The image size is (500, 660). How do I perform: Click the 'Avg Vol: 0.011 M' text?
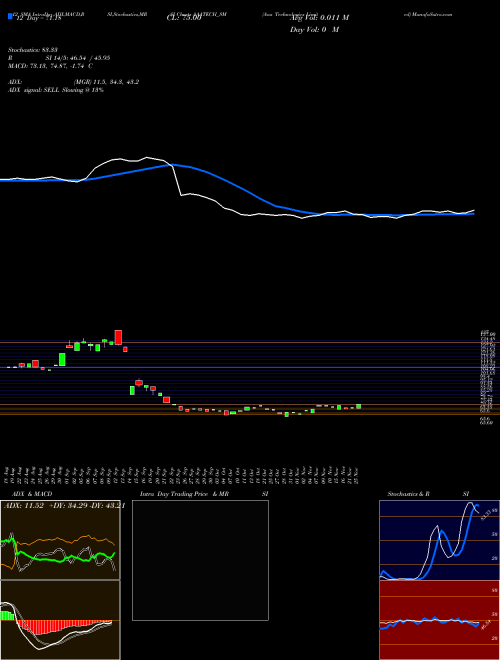(x=319, y=18)
